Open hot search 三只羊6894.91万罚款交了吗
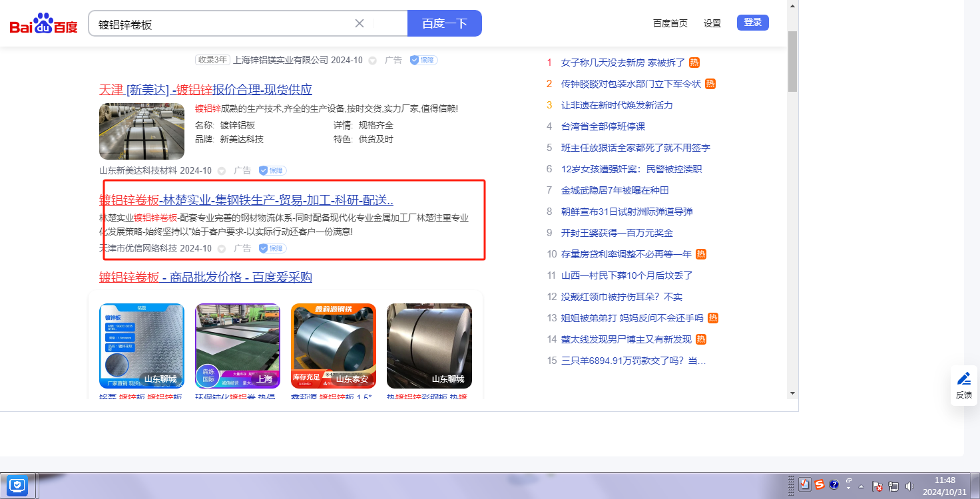980x499 pixels. (x=633, y=361)
